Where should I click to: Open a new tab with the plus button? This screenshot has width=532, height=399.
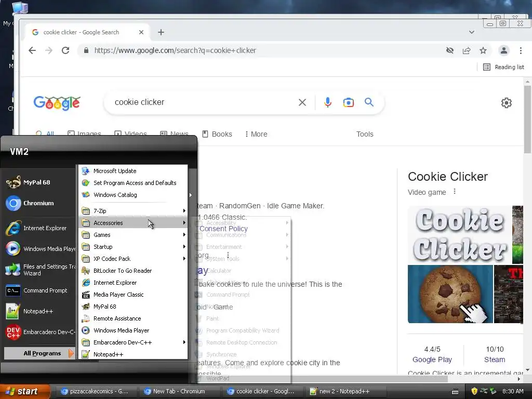[161, 32]
